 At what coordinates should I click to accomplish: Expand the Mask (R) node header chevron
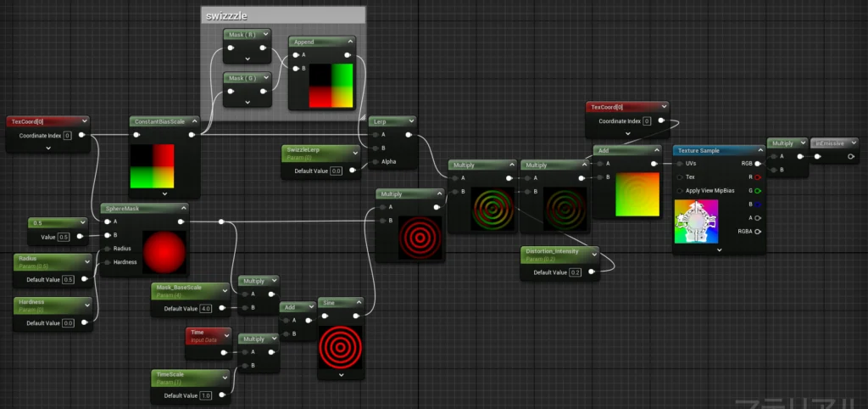coord(265,34)
